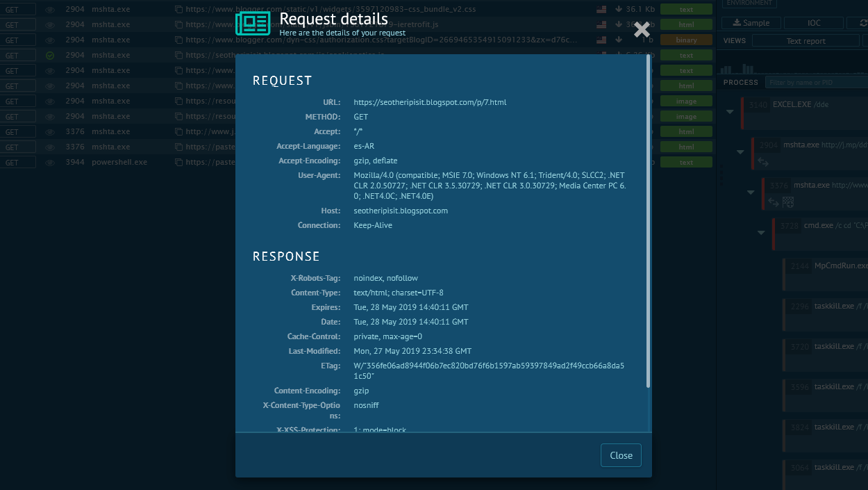Click the download arrow beside 36.1 Kb
The height and width of the screenshot is (490, 868).
click(618, 10)
